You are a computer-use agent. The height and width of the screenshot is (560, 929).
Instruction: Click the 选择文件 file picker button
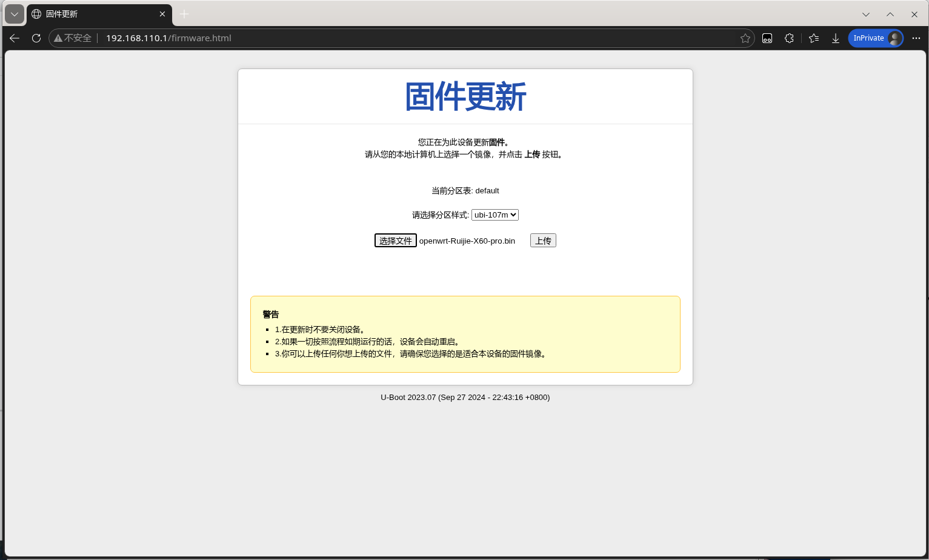click(395, 240)
